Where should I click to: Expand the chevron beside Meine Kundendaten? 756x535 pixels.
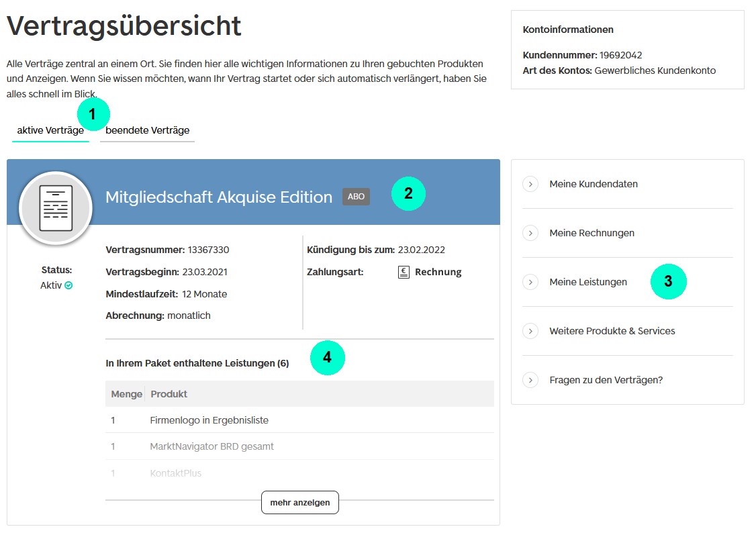530,184
